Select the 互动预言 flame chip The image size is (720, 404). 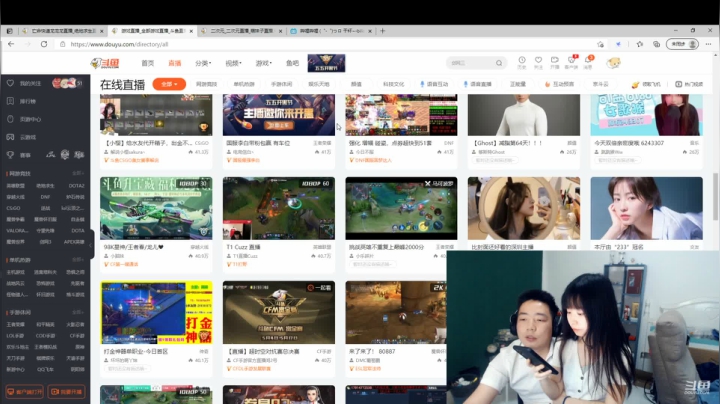click(x=559, y=84)
